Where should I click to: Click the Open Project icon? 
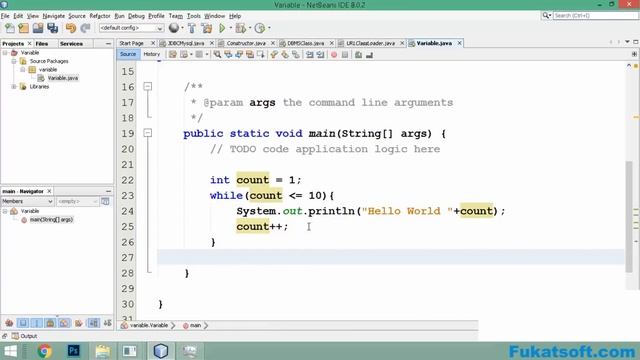click(x=38, y=28)
